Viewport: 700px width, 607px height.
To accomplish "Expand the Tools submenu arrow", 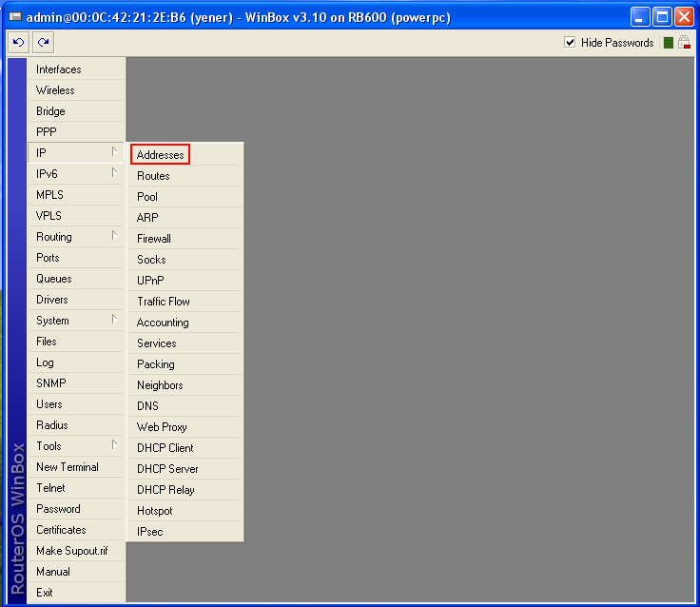I will pos(115,445).
